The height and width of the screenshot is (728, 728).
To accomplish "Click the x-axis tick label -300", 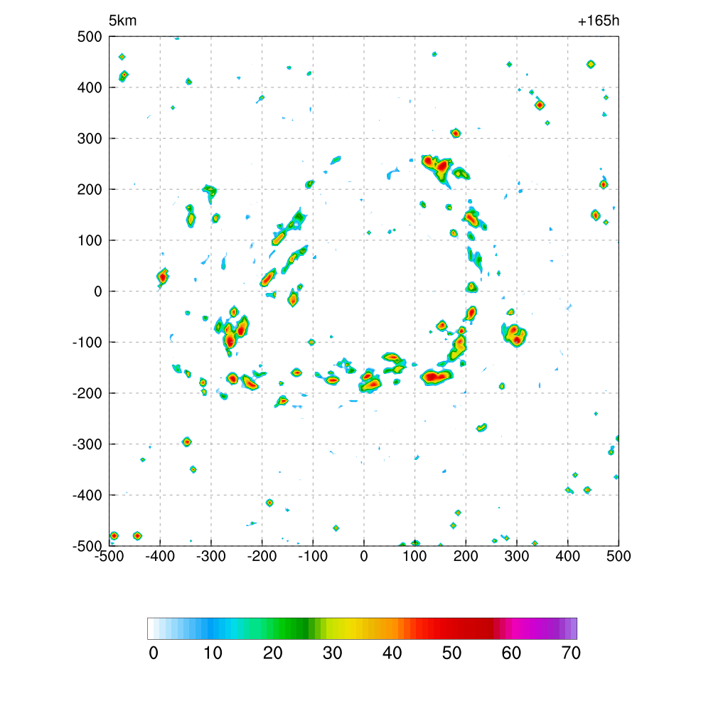I will 210,556.
